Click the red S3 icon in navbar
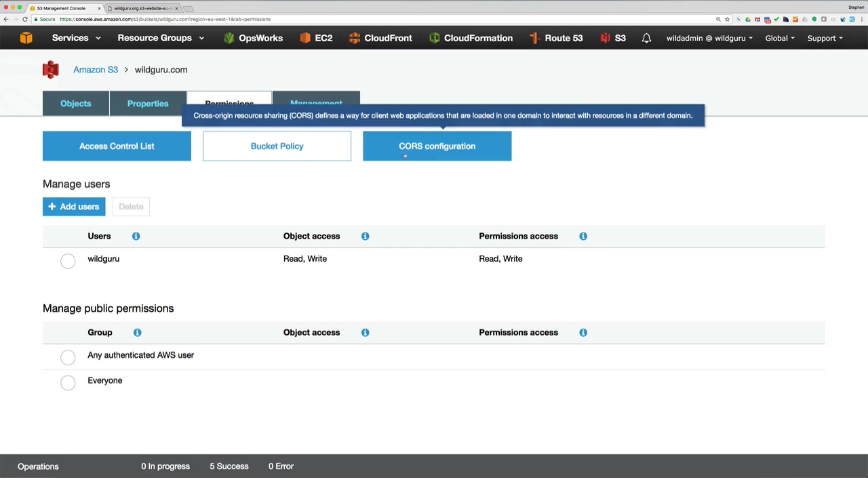 click(x=605, y=38)
